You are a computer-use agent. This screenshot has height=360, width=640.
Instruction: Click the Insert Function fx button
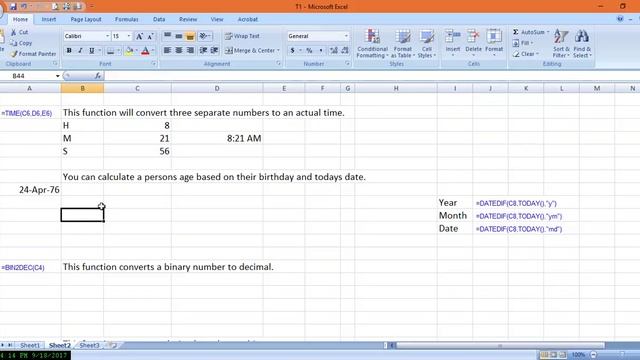point(98,76)
